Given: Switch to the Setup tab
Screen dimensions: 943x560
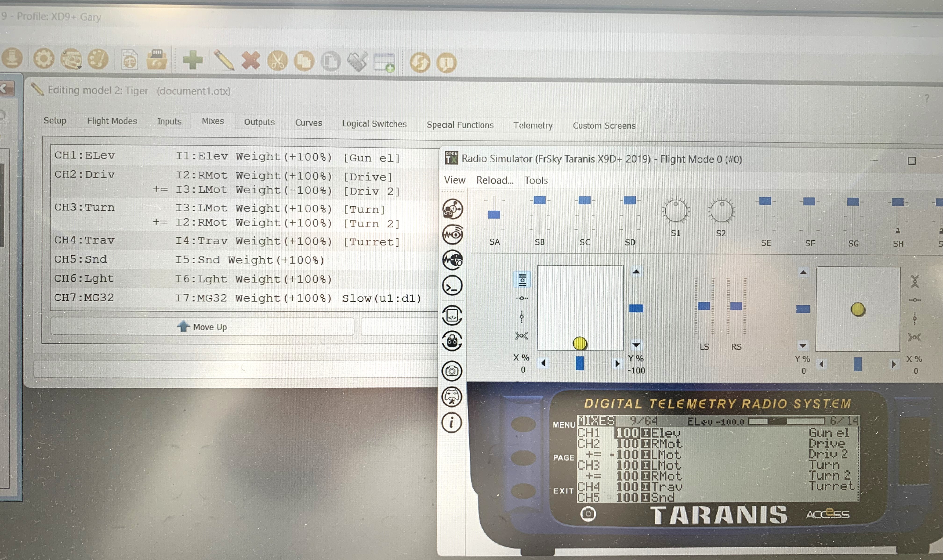Looking at the screenshot, I should 55,120.
